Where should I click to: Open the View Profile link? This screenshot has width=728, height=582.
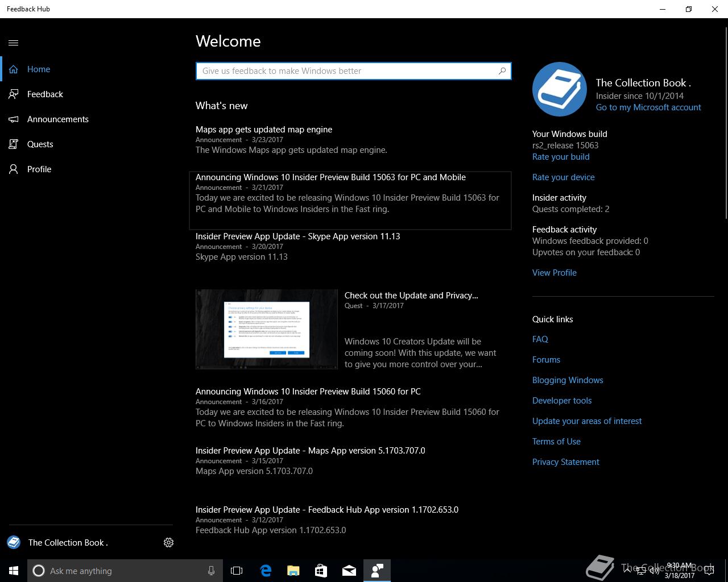coord(555,273)
